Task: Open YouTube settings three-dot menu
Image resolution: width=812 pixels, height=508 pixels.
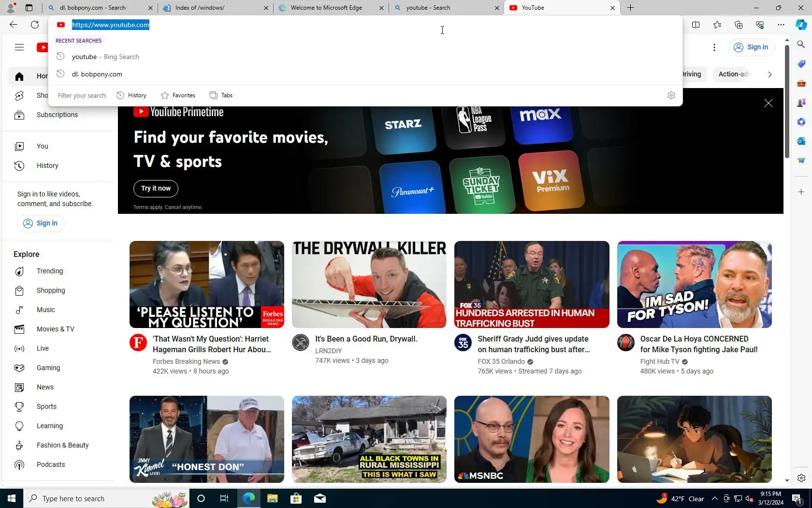Action: 714,47
